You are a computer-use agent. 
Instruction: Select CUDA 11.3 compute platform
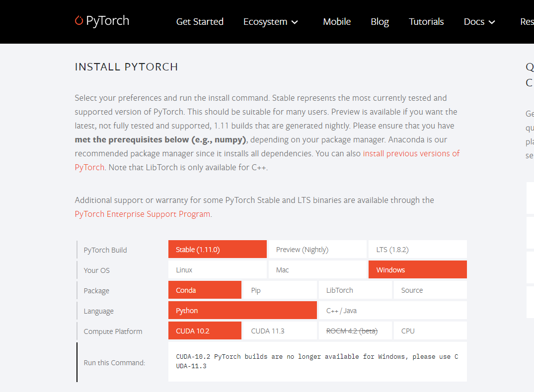[x=280, y=330]
